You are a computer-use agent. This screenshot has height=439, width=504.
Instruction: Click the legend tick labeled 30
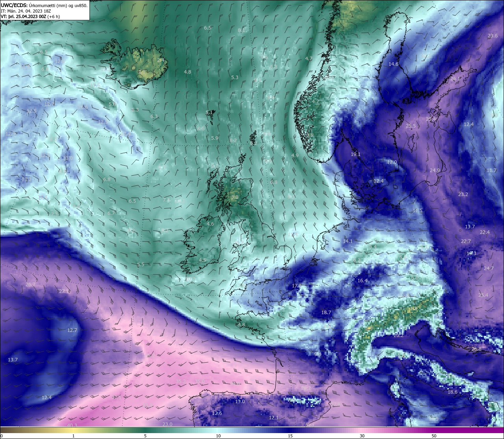tap(362, 436)
